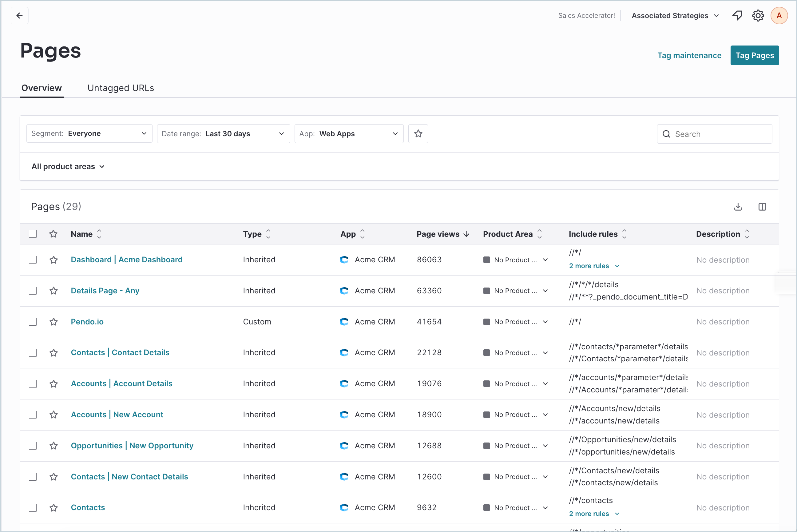Click the back arrow icon
This screenshot has height=532, width=797.
point(20,16)
